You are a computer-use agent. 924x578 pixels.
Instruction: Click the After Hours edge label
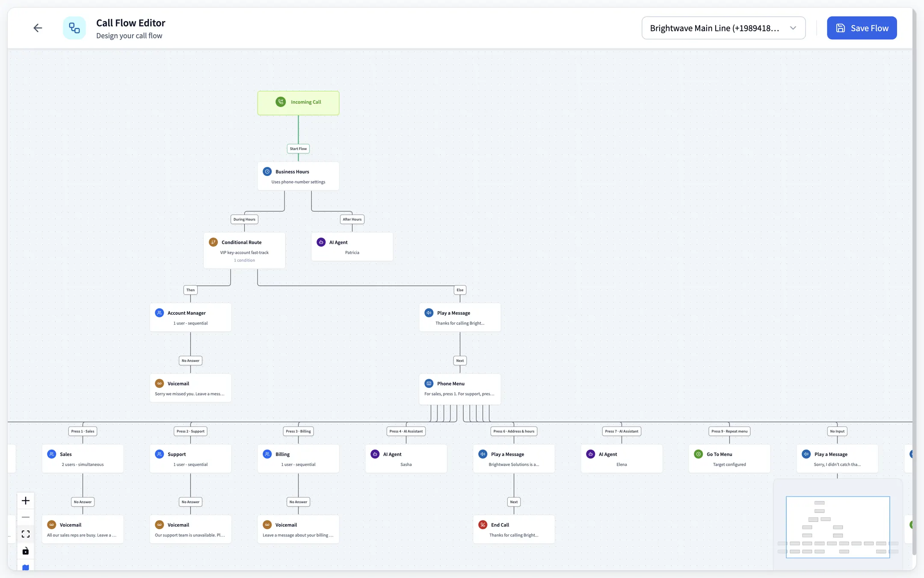click(352, 220)
